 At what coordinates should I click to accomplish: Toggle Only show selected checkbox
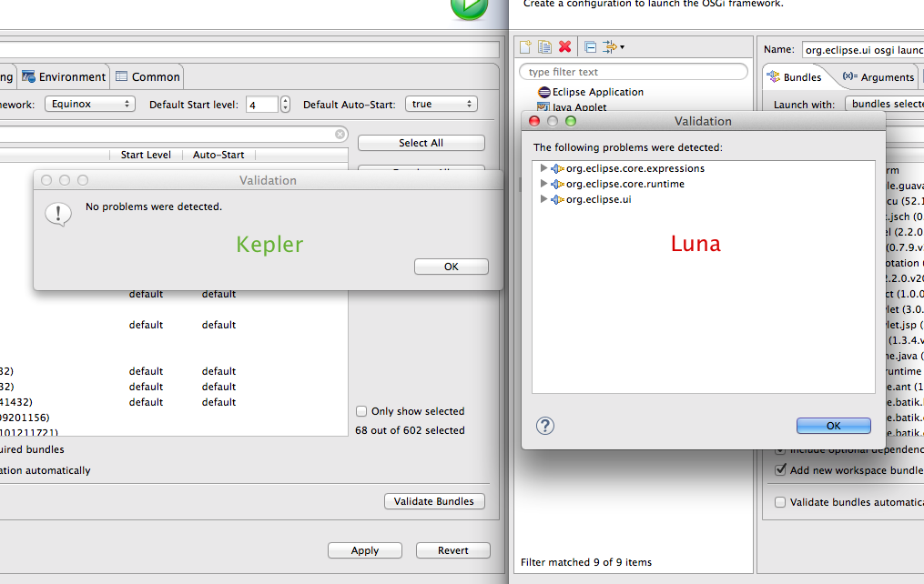pos(361,411)
